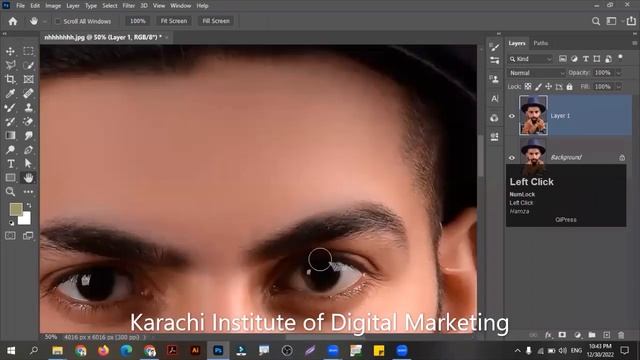The height and width of the screenshot is (360, 640).
Task: Select the Path Selection tool
Action: (28, 164)
